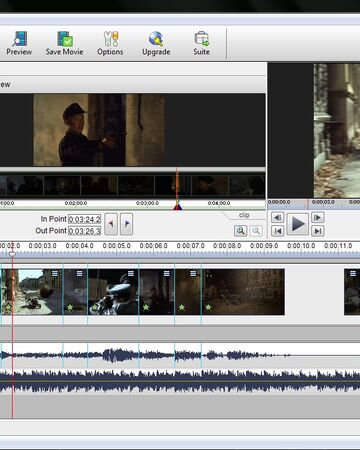
Task: Zoom in on the clip preview timeline
Action: coord(240,230)
